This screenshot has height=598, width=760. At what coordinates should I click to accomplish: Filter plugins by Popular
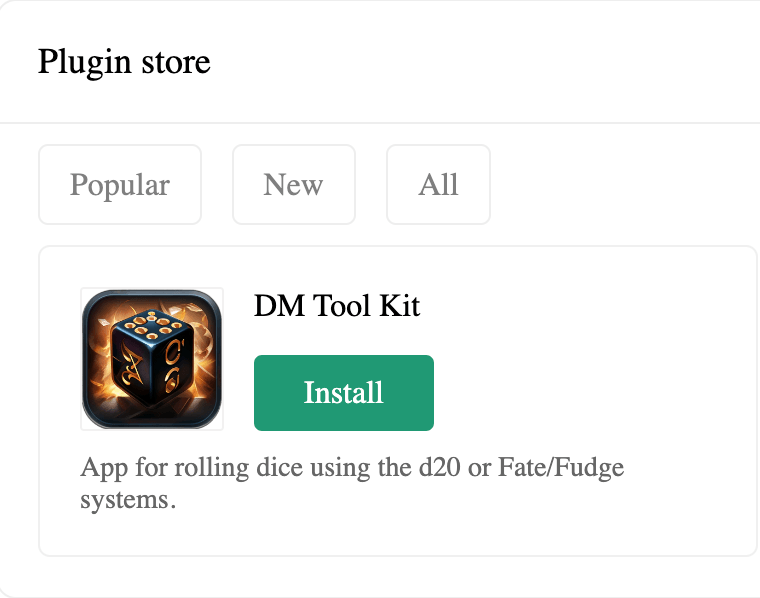(x=120, y=185)
